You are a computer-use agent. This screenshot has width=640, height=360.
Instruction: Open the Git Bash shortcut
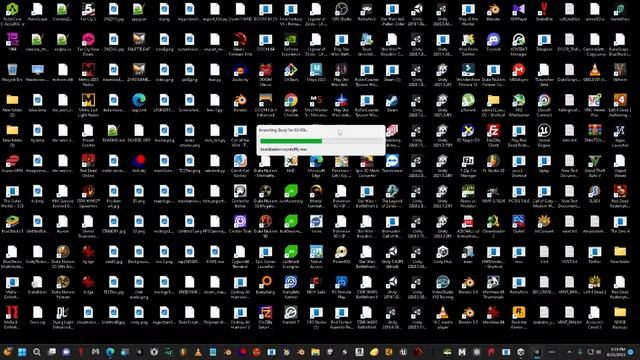pos(291,73)
